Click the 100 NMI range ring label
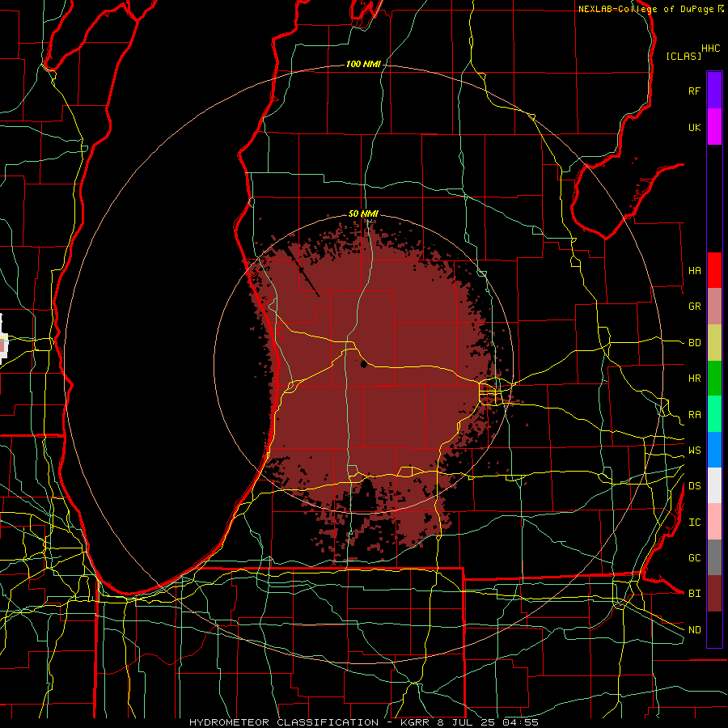 (363, 64)
